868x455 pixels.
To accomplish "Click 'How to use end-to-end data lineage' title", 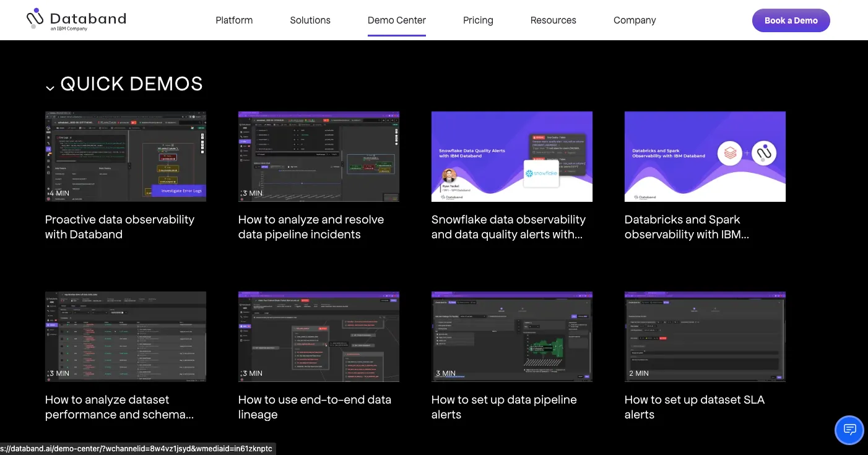I will coord(315,407).
